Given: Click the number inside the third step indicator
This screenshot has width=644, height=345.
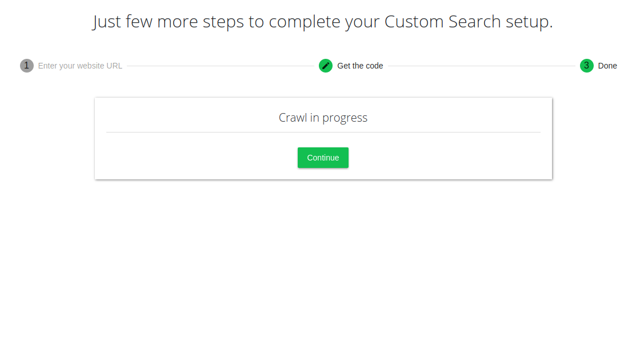Looking at the screenshot, I should [x=586, y=66].
